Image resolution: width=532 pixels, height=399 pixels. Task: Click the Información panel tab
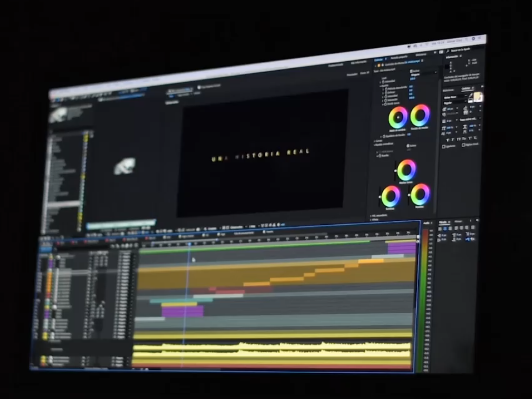pyautogui.click(x=452, y=57)
